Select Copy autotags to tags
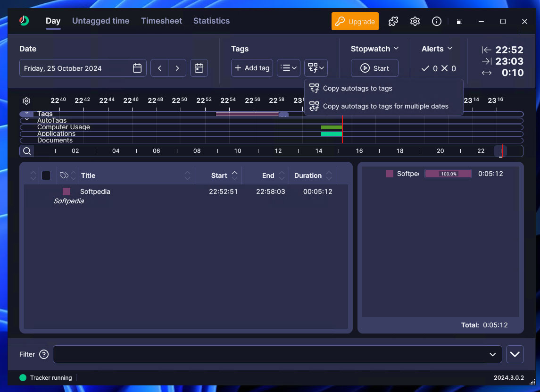Image resolution: width=540 pixels, height=392 pixels. coord(357,88)
